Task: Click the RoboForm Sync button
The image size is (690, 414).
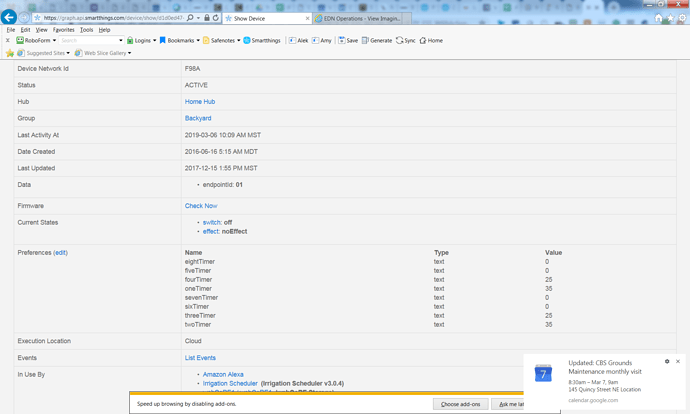Action: (x=406, y=40)
